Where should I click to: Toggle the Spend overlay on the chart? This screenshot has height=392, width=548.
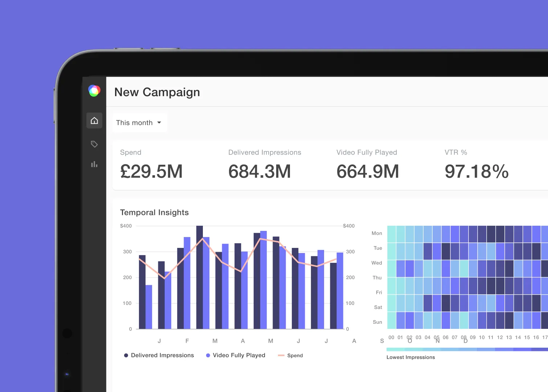290,355
